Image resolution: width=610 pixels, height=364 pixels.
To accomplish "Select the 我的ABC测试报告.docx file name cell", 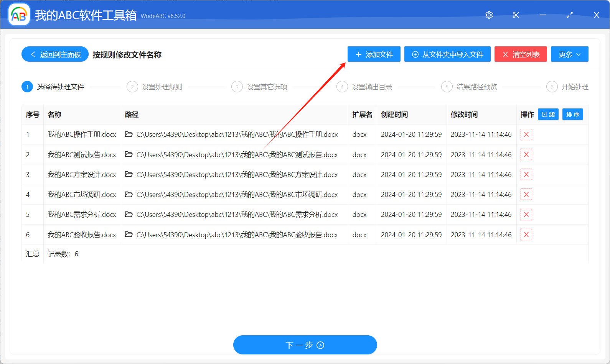I will coord(82,155).
